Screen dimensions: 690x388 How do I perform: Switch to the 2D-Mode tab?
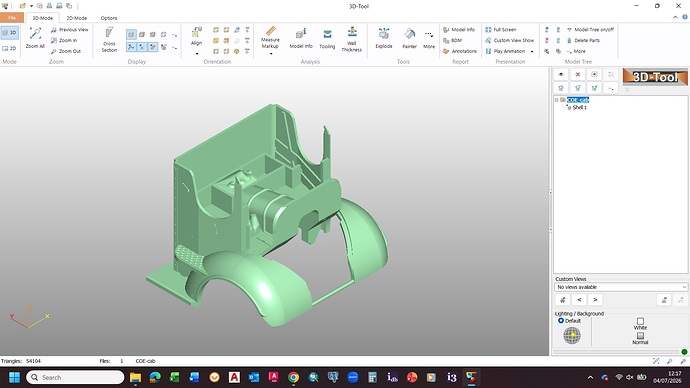pos(77,18)
